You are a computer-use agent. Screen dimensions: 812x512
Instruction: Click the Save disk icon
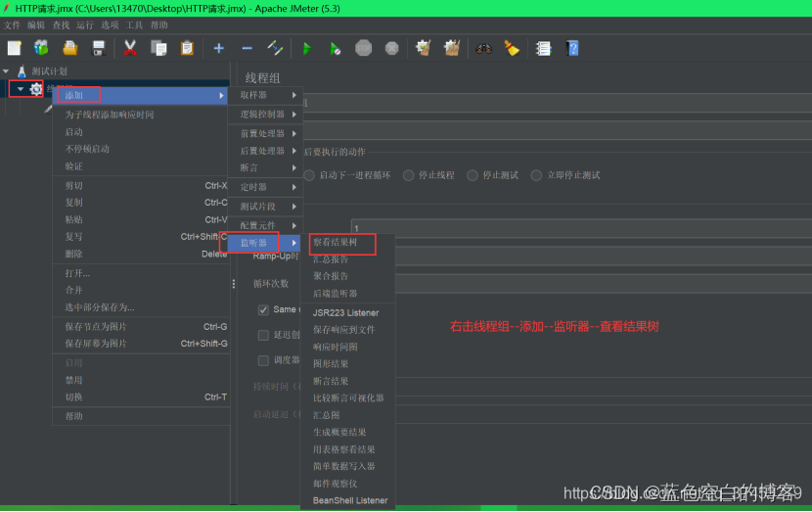[99, 48]
